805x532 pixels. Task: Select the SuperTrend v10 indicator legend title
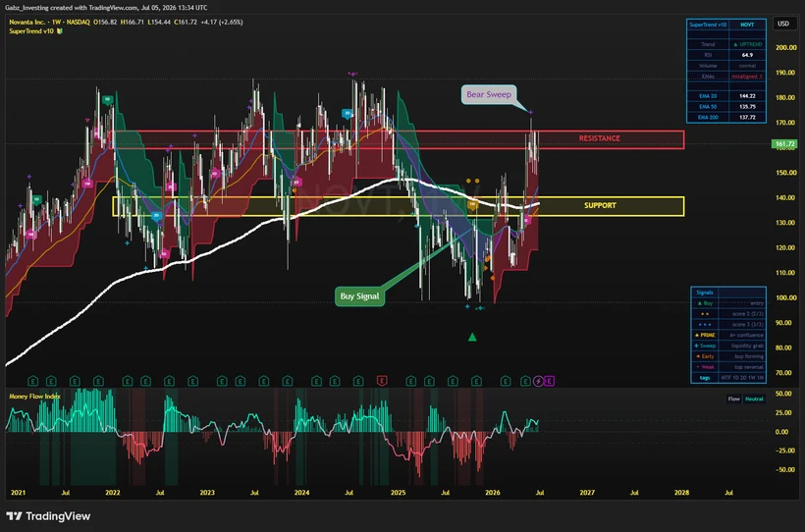point(31,31)
